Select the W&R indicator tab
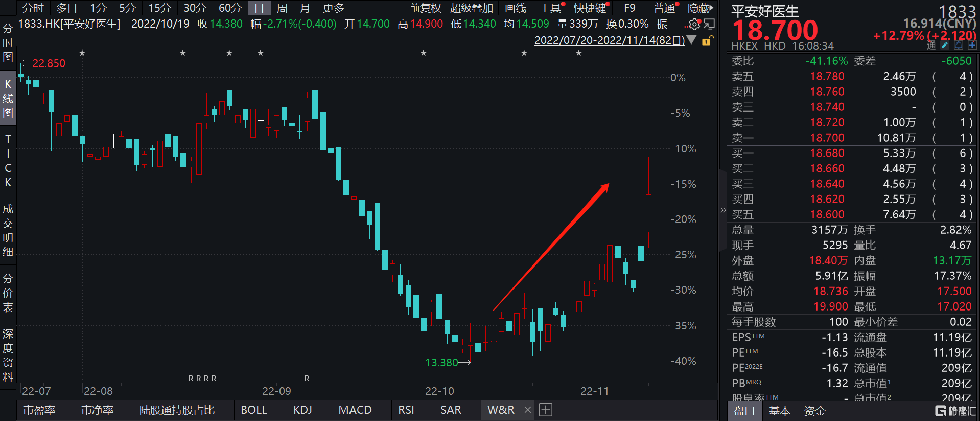Image resolution: width=980 pixels, height=421 pixels. click(501, 410)
